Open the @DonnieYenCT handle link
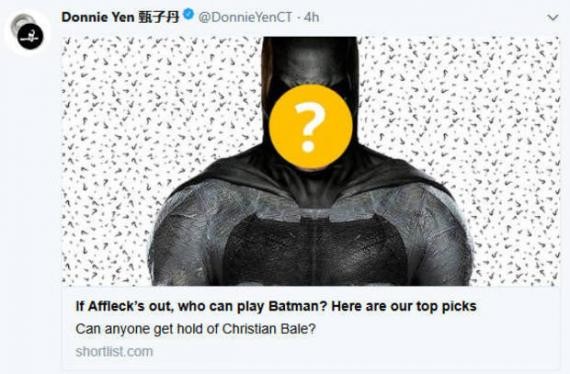570x374 pixels. (245, 17)
